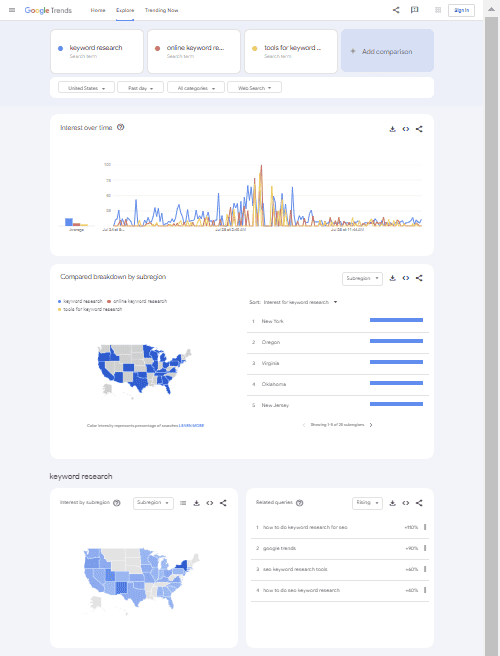This screenshot has height=656, width=500.
Task: Switch Interest by subregion to list view
Action: pos(183,503)
